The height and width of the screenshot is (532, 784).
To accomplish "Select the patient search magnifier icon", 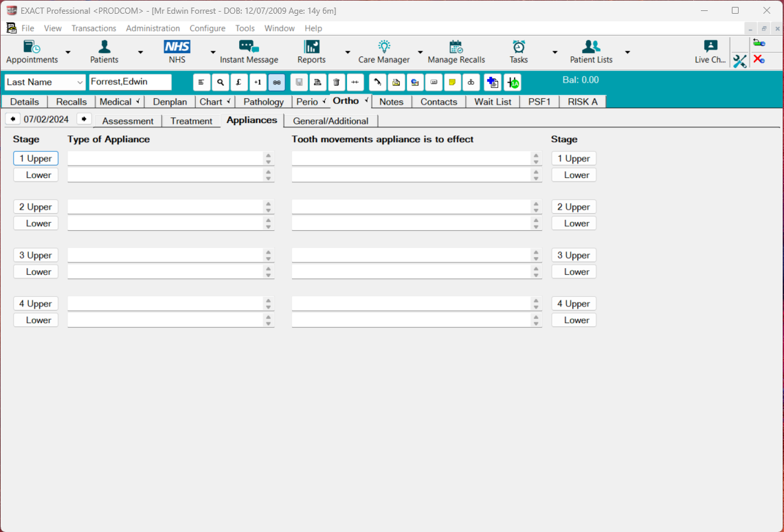I will point(220,82).
